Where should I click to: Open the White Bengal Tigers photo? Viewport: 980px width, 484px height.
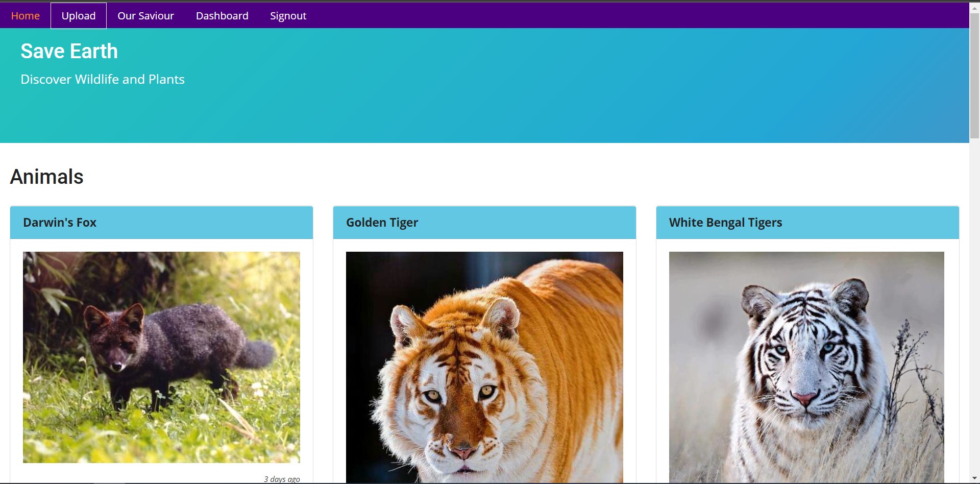click(806, 367)
